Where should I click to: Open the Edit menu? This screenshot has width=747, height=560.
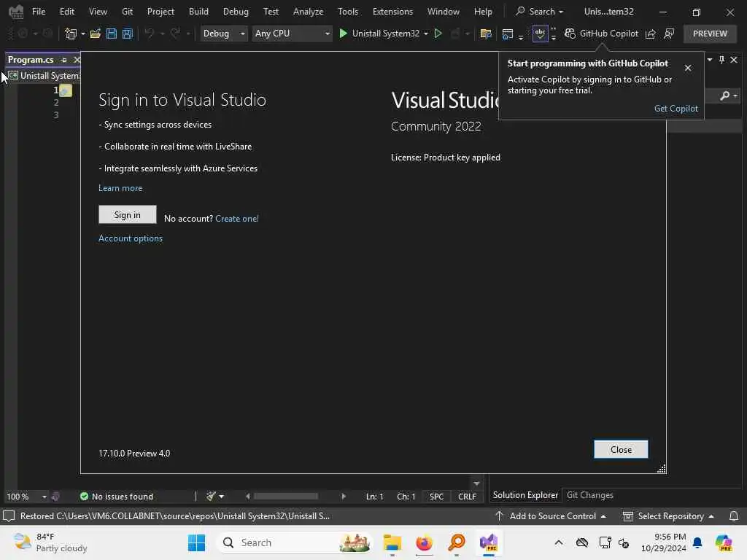pos(66,12)
